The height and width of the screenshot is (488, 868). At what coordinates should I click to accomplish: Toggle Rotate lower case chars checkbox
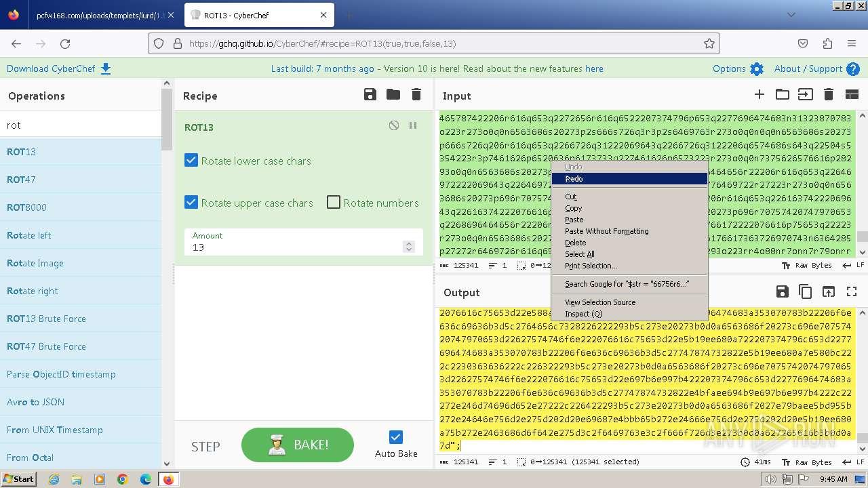pos(191,161)
